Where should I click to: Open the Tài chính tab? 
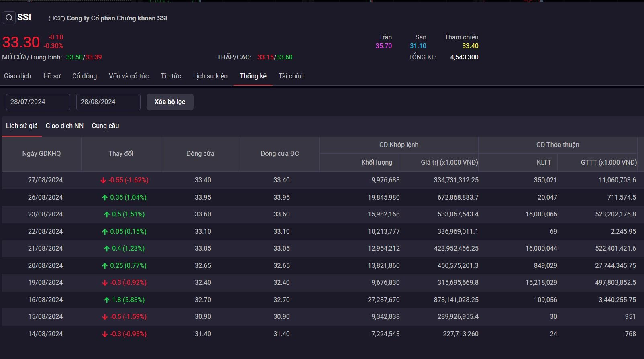pos(291,76)
